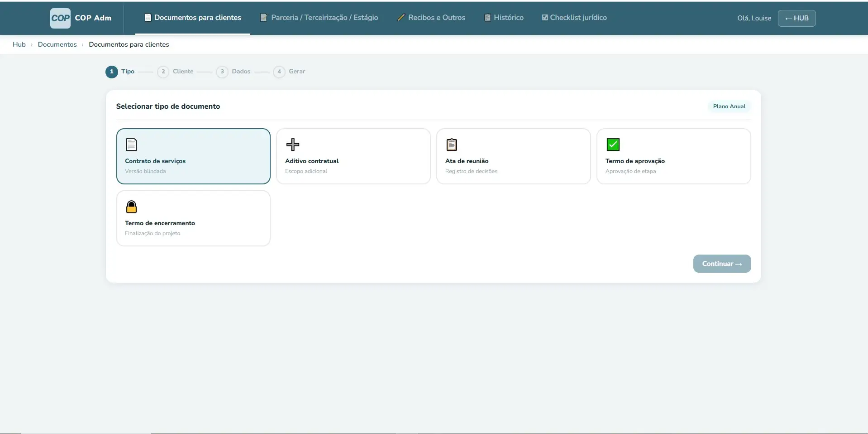Open the Documentos para clientes tab
868x434 pixels.
point(193,18)
